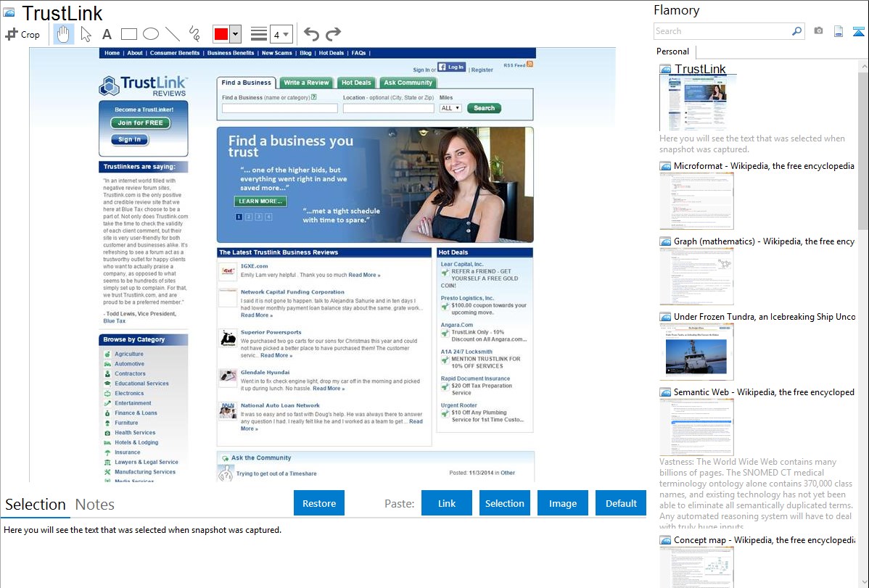Click the Flamory search magnifier icon
Screen dimensions: 869x588
click(x=796, y=31)
